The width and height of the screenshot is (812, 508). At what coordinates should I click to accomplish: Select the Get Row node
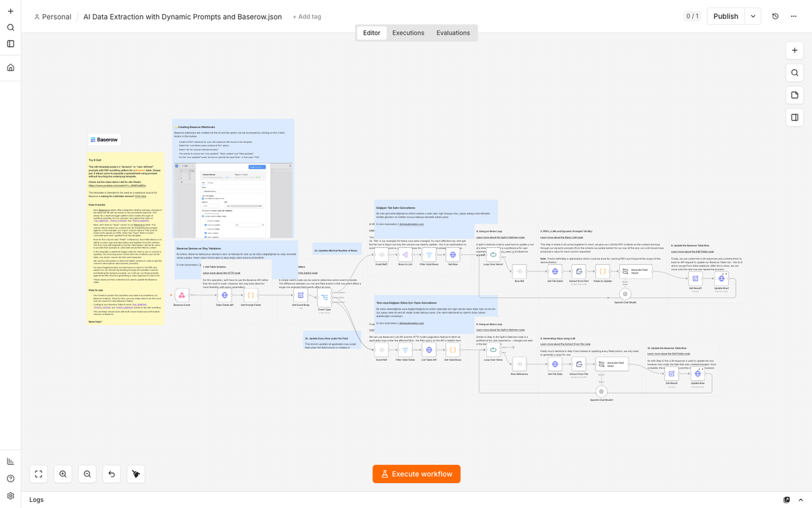453,255
